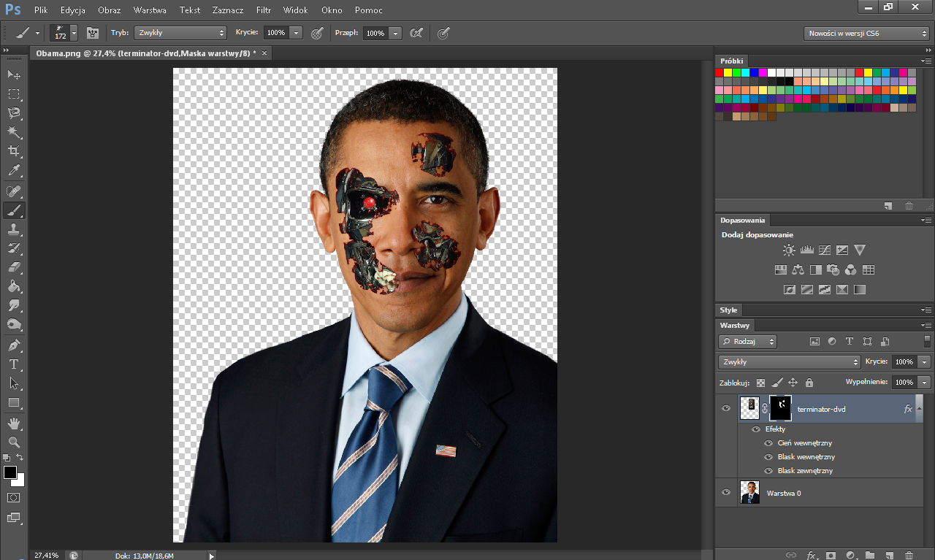
Task: Add a Color Balance adjustment
Action: tap(798, 269)
